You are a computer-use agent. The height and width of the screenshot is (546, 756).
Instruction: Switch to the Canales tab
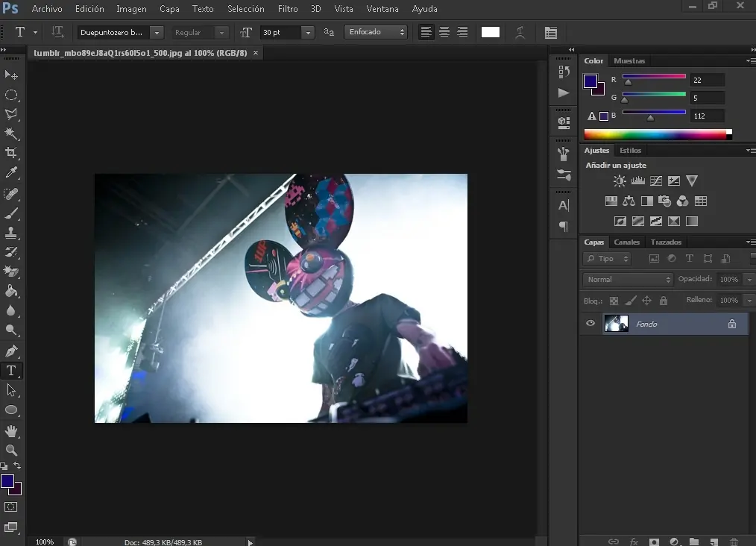pos(626,242)
